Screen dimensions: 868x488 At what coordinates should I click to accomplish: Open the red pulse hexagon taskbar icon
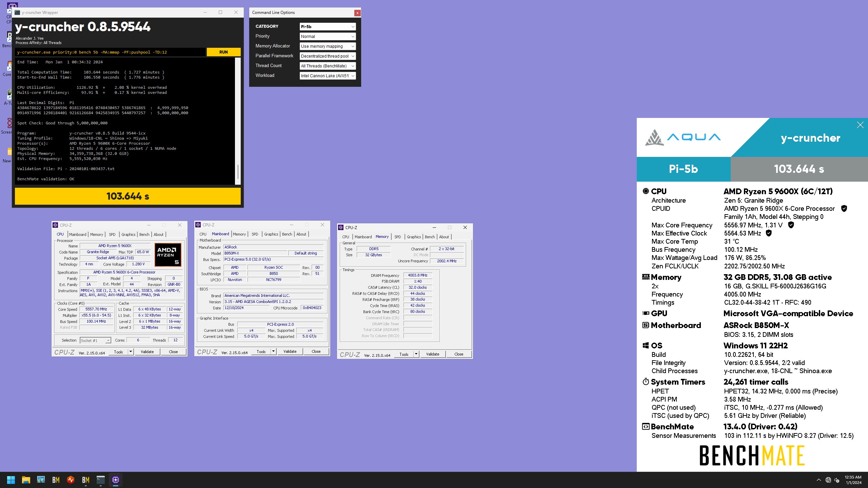click(x=71, y=480)
